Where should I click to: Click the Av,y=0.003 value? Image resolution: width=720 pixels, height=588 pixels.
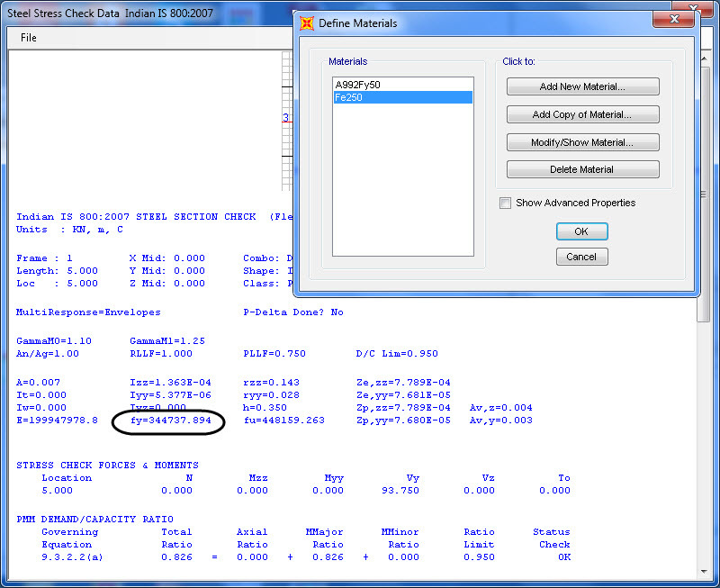coord(501,421)
